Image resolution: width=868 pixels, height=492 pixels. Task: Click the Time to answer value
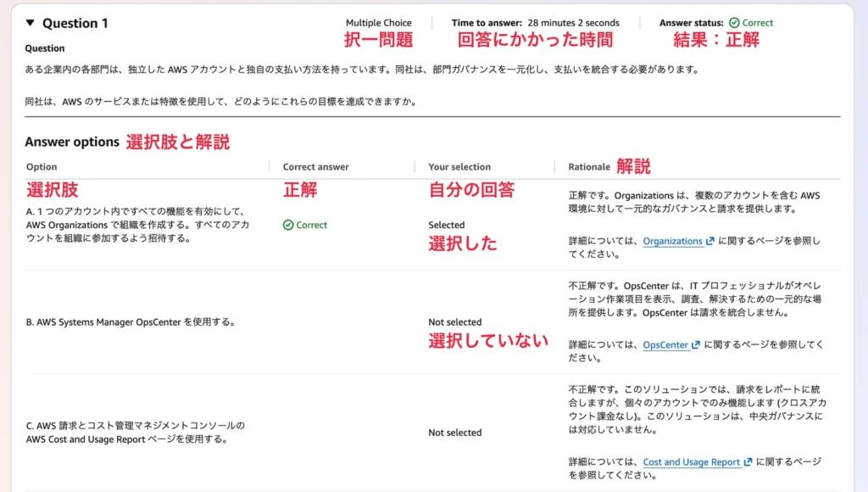[x=574, y=23]
